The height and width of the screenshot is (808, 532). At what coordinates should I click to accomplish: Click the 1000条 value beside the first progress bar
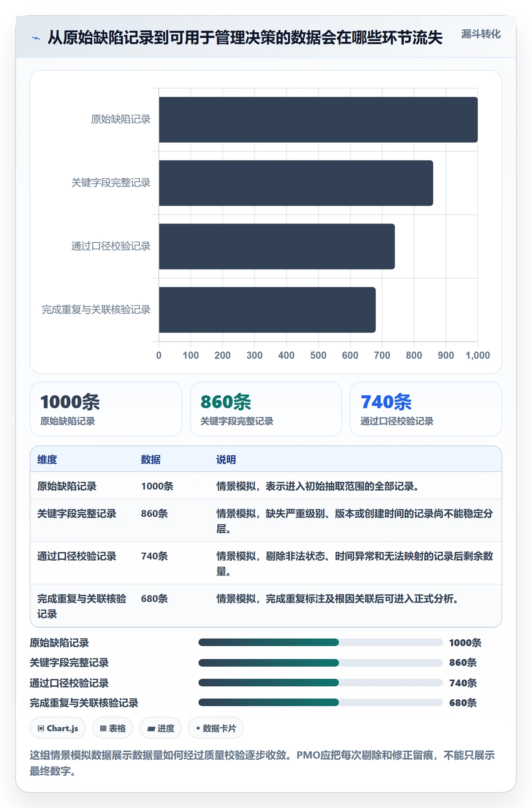[x=465, y=643]
